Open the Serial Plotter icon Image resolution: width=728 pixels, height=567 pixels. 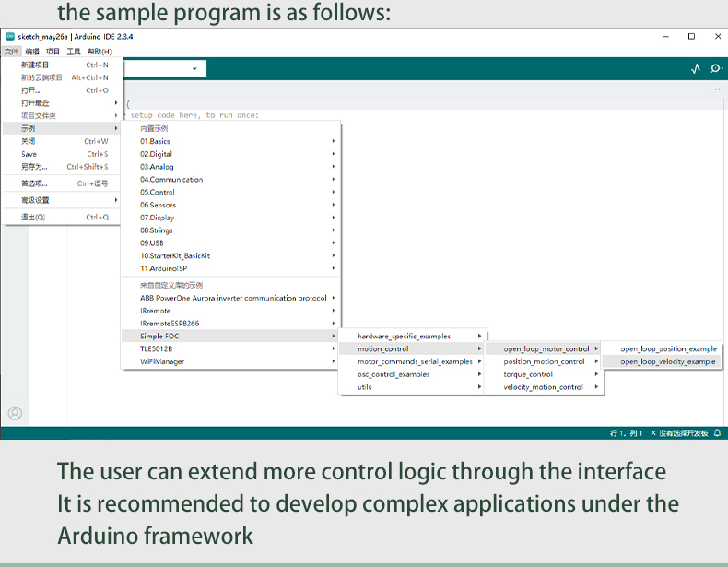(x=695, y=69)
